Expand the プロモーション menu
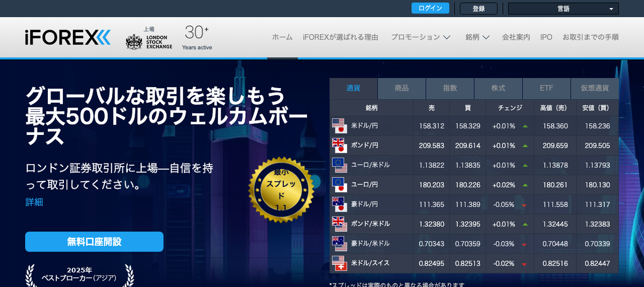Screen dimensions: 644x287 [420, 37]
